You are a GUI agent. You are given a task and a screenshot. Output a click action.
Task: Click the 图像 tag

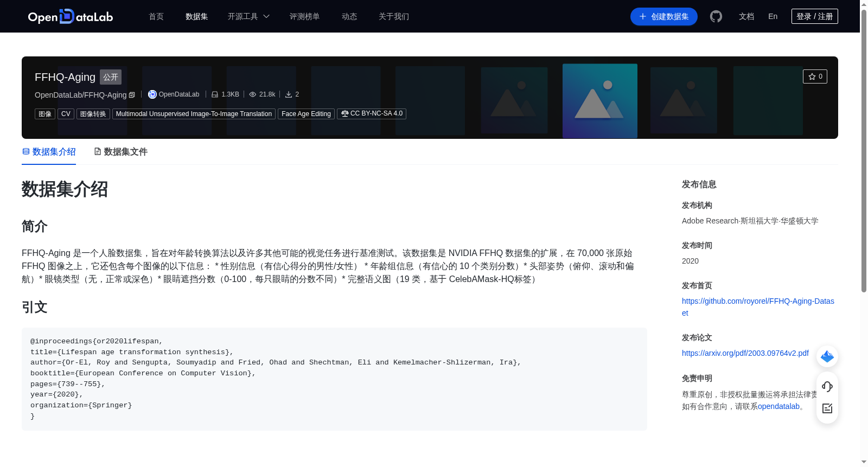(x=45, y=114)
